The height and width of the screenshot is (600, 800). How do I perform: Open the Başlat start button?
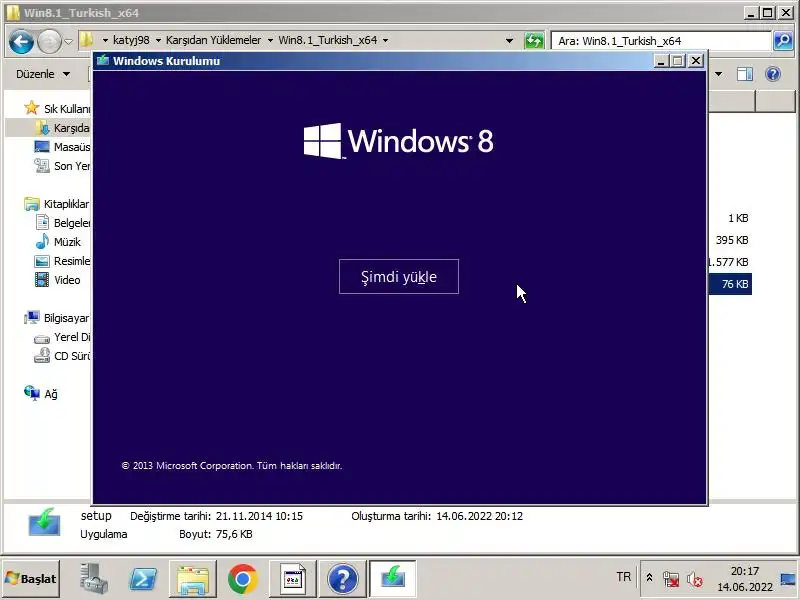pyautogui.click(x=31, y=579)
